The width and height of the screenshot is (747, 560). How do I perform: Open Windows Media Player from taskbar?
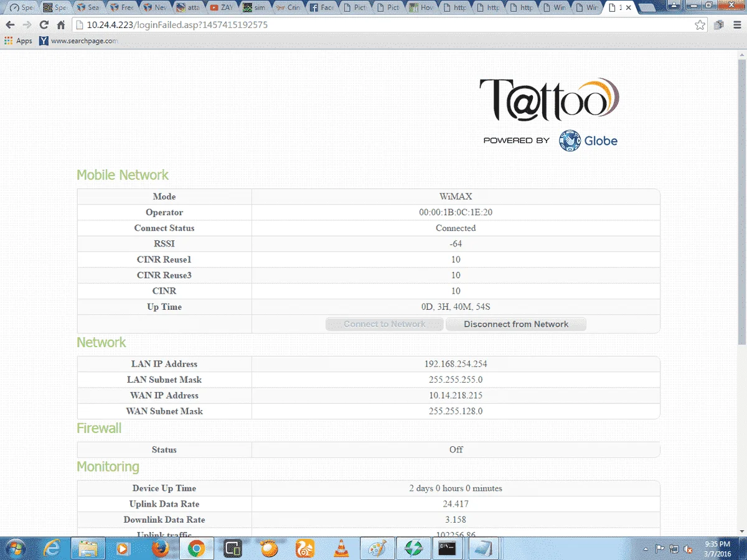pyautogui.click(x=124, y=548)
